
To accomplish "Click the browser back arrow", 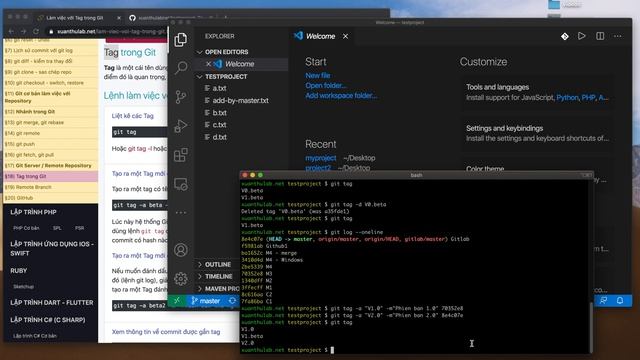I will pos(11,31).
